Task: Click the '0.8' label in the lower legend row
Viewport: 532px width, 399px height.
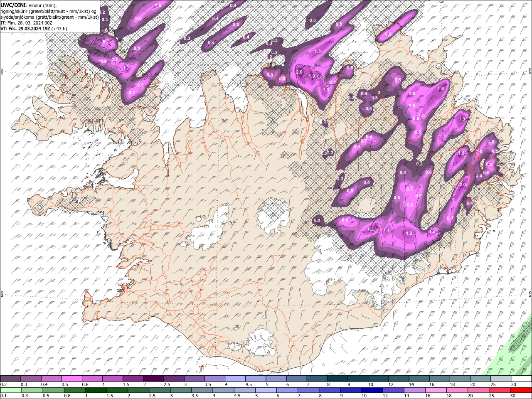Action: point(67,396)
